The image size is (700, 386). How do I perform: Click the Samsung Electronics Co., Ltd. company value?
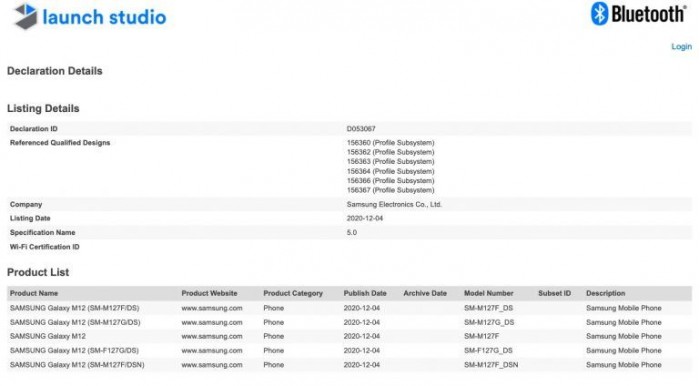coord(394,204)
